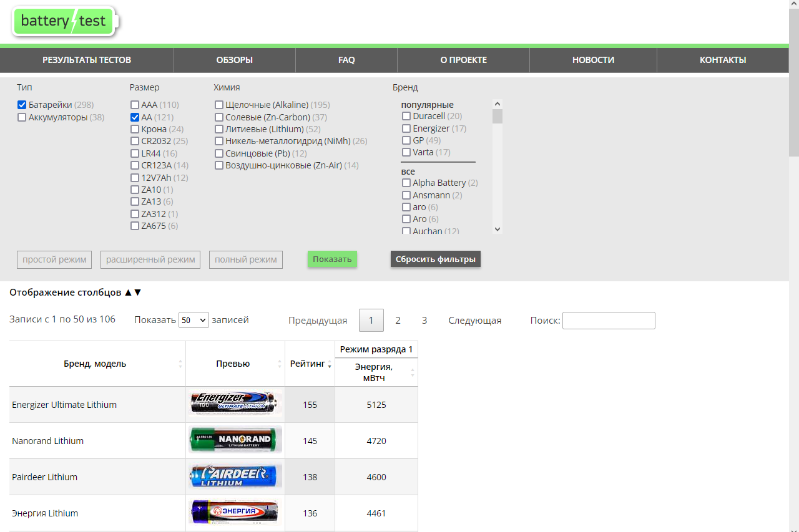Select the ZA675 size checkbox
Image resolution: width=799 pixels, height=532 pixels.
[135, 226]
